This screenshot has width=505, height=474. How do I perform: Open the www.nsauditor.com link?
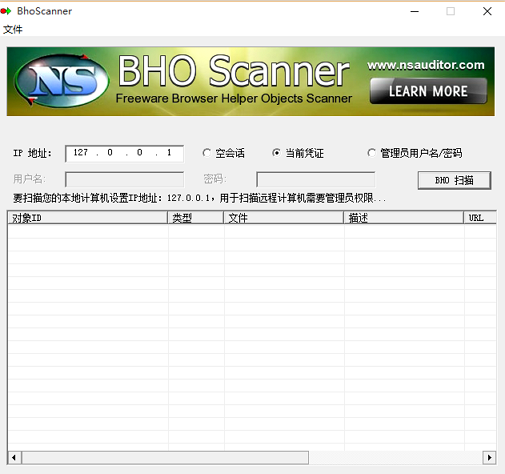(x=426, y=65)
